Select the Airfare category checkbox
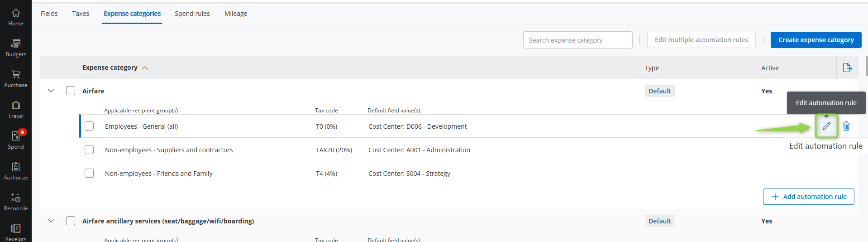The width and height of the screenshot is (868, 242). (71, 91)
